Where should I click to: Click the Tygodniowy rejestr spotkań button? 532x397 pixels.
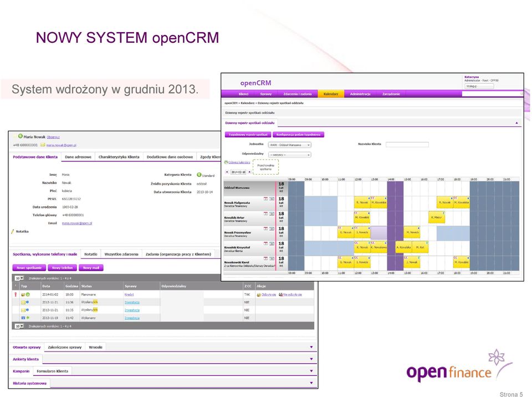pos(248,135)
